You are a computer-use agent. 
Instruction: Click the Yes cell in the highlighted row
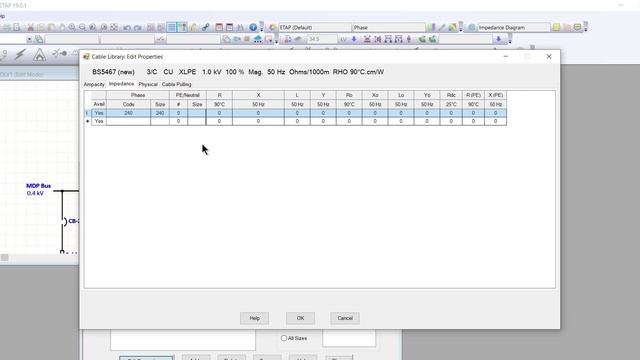99,113
